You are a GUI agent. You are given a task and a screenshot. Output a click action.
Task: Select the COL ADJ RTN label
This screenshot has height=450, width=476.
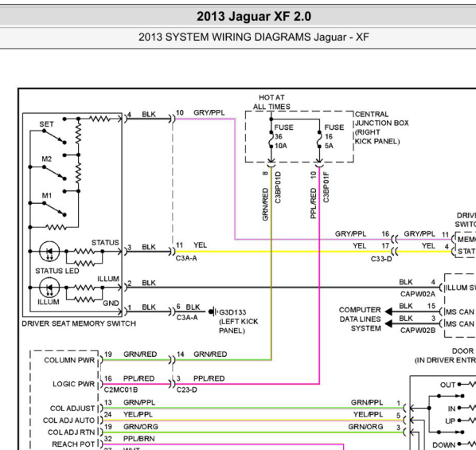[x=72, y=432]
